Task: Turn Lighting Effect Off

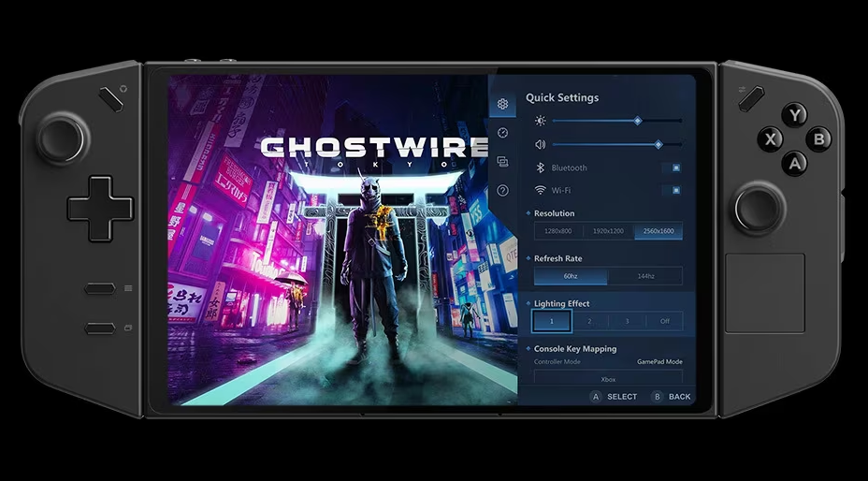Action: tap(665, 321)
